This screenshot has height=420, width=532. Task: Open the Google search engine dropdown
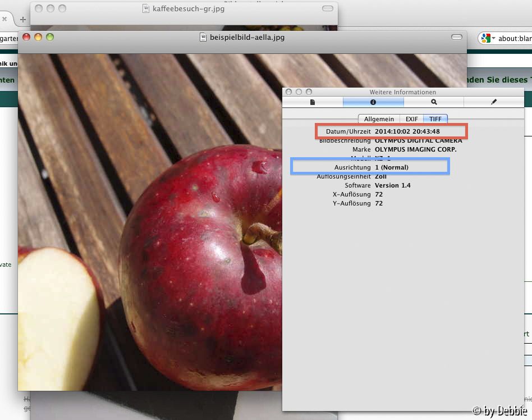point(487,38)
